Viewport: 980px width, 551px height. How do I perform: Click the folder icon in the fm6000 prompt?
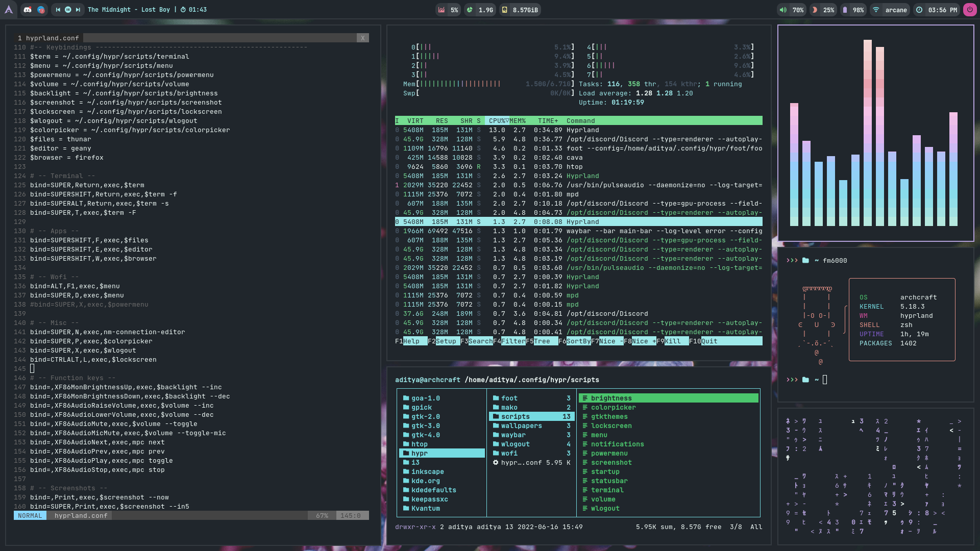[x=805, y=261]
